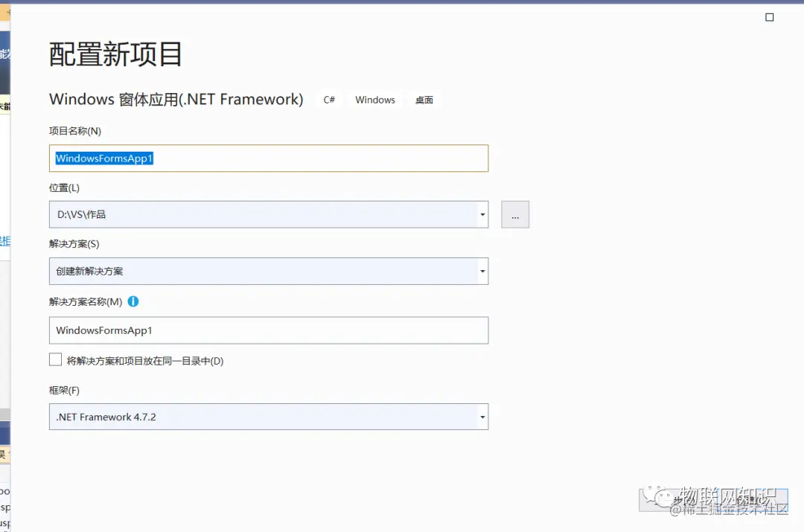Select the 桌面 project type tag
This screenshot has width=804, height=532.
click(424, 99)
